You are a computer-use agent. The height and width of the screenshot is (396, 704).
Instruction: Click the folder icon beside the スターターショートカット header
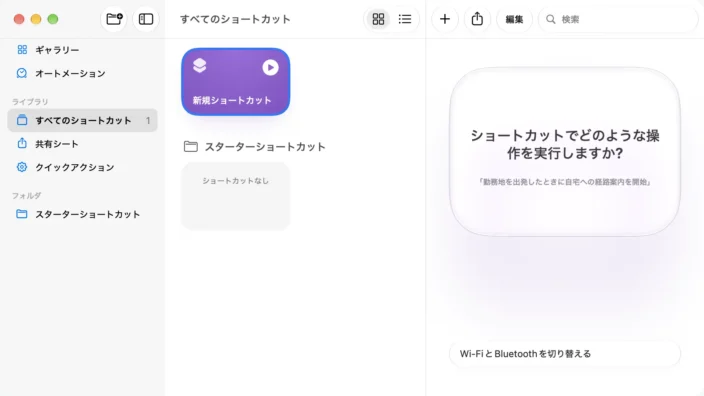(x=191, y=146)
